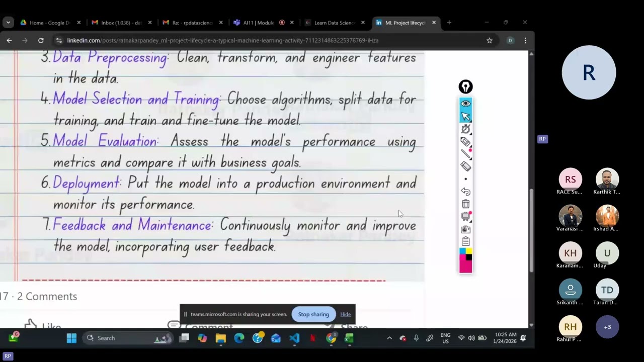Open Google Chrome from the taskbar
Viewport: 644px width, 362px height.
point(331,338)
